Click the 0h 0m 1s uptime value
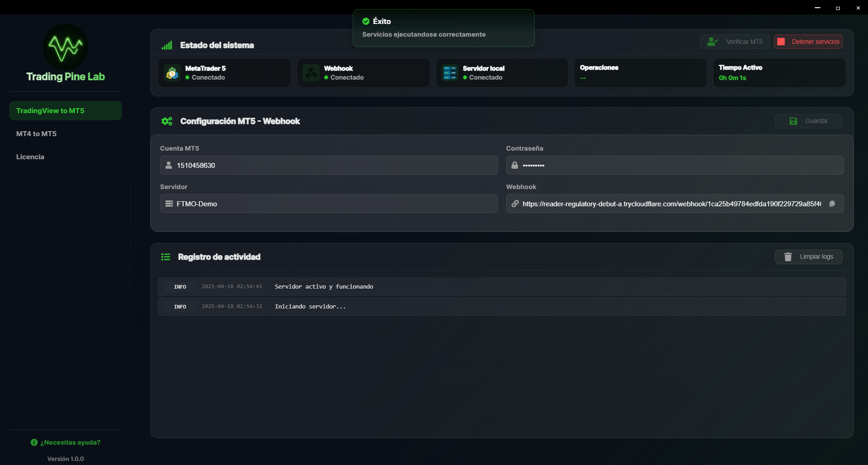The image size is (868, 465). pyautogui.click(x=732, y=78)
